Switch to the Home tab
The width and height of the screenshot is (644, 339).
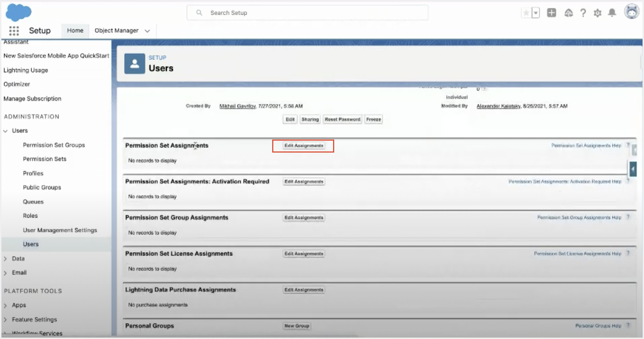[x=75, y=30]
